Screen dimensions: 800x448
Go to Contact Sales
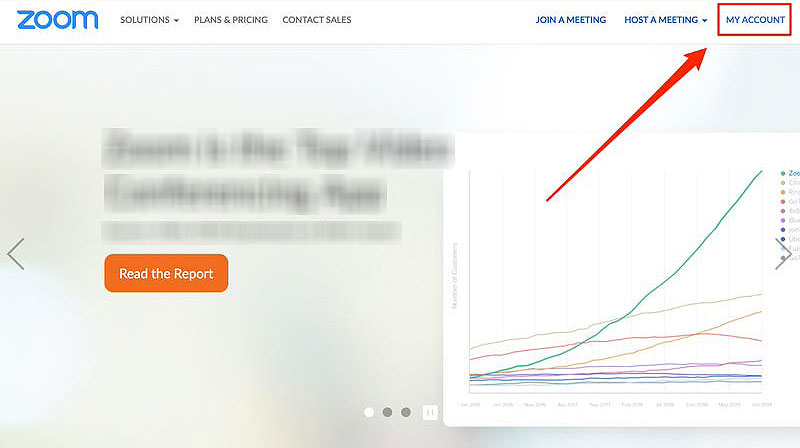click(317, 20)
